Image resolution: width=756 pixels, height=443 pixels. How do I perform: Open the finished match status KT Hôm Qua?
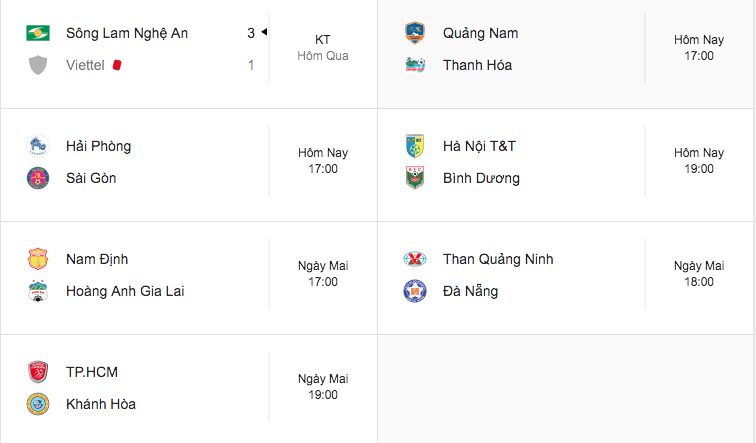[x=322, y=48]
